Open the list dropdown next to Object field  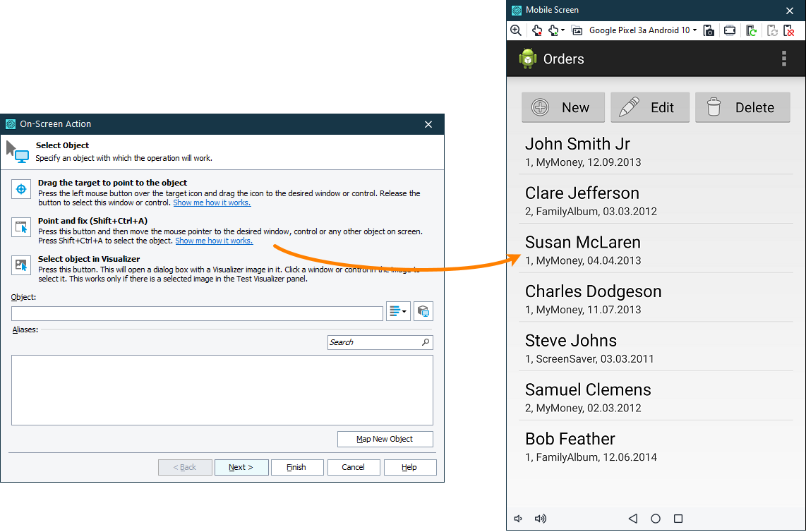398,311
